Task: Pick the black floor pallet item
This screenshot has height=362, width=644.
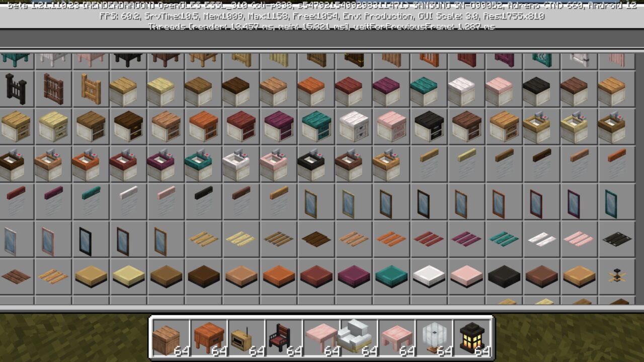Action: tap(616, 238)
